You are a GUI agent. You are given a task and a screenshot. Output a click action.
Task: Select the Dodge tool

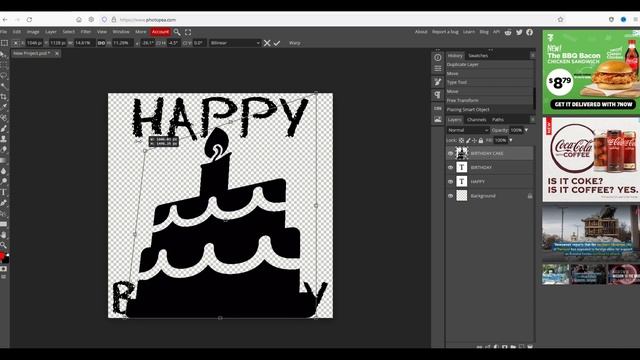(4, 181)
